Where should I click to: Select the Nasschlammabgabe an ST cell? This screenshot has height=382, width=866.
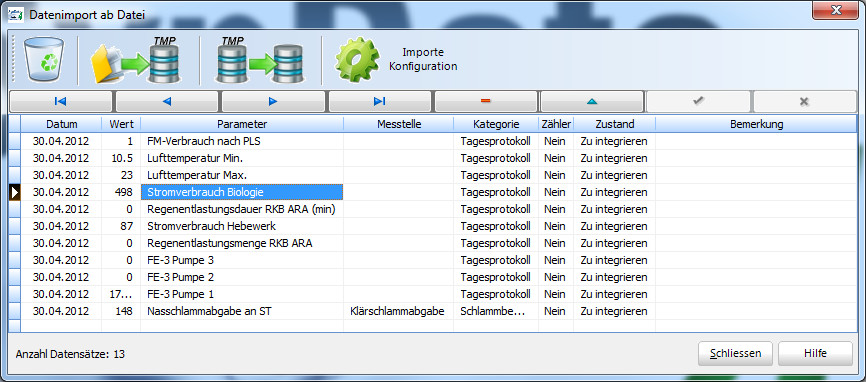[242, 311]
